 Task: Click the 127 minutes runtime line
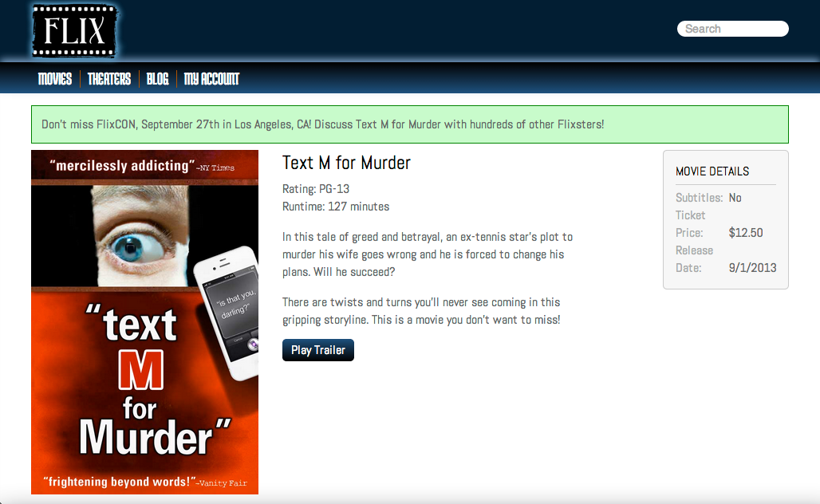tap(336, 207)
